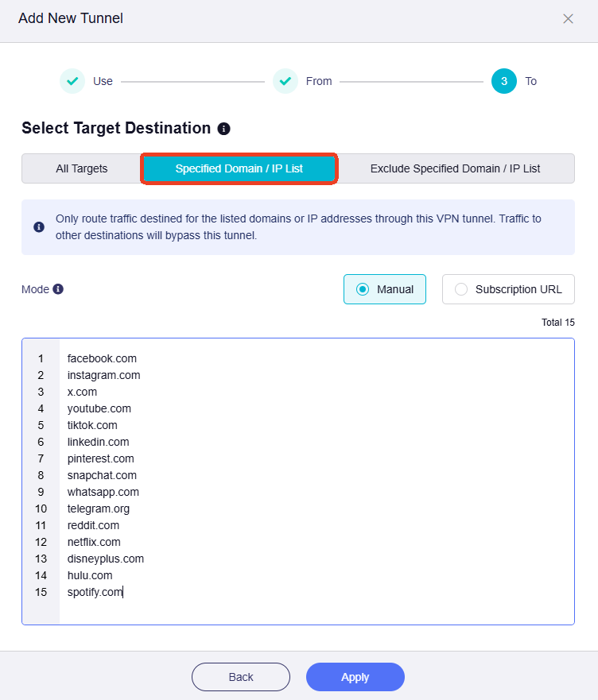Switch to the All Targets tab
The height and width of the screenshot is (700, 598).
pyautogui.click(x=83, y=168)
